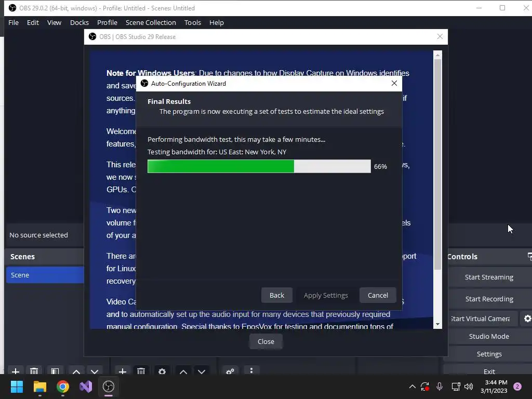Move source up with up arrow
The image size is (532, 399).
[183, 371]
